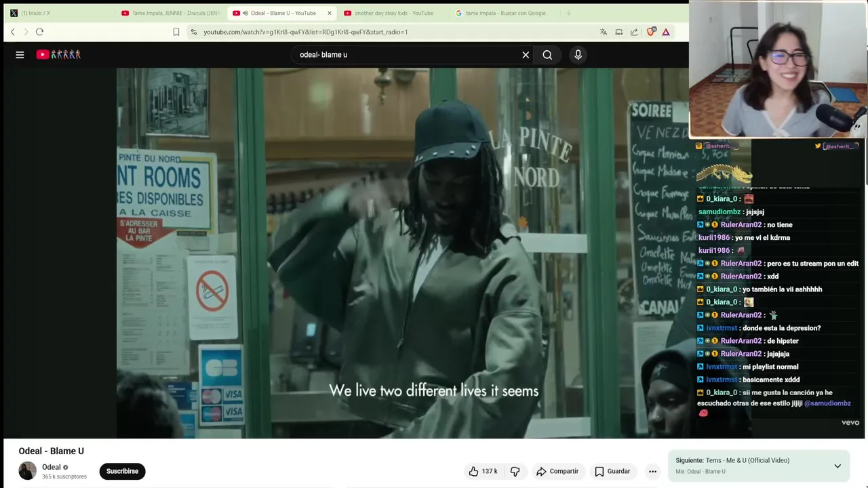868x488 pixels.
Task: Switch to another day stray kids tab
Action: point(393,13)
